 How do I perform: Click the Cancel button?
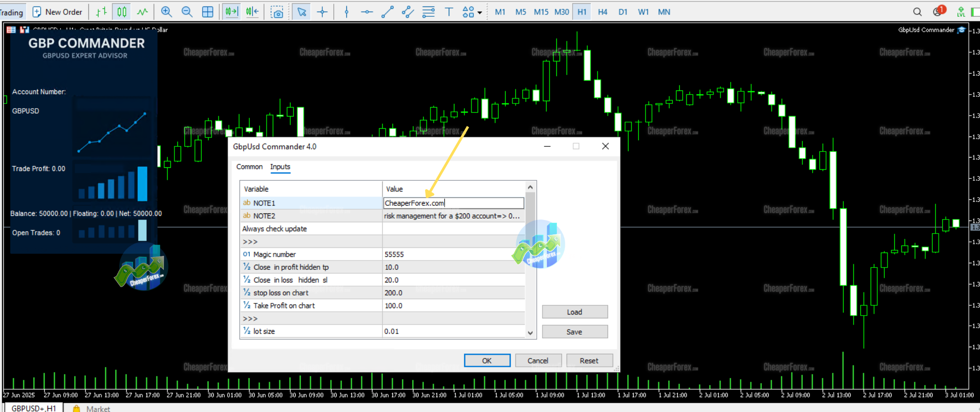(x=538, y=361)
